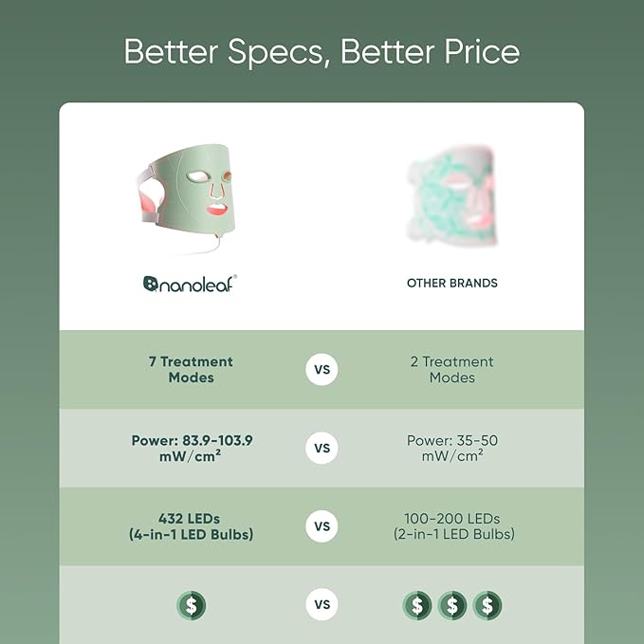Click the VS badge in Power row
Image resolution: width=644 pixels, height=644 pixels.
click(x=322, y=448)
